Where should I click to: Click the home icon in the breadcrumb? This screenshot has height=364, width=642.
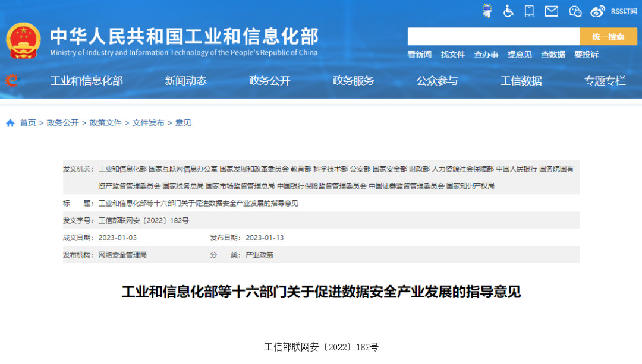(x=10, y=122)
